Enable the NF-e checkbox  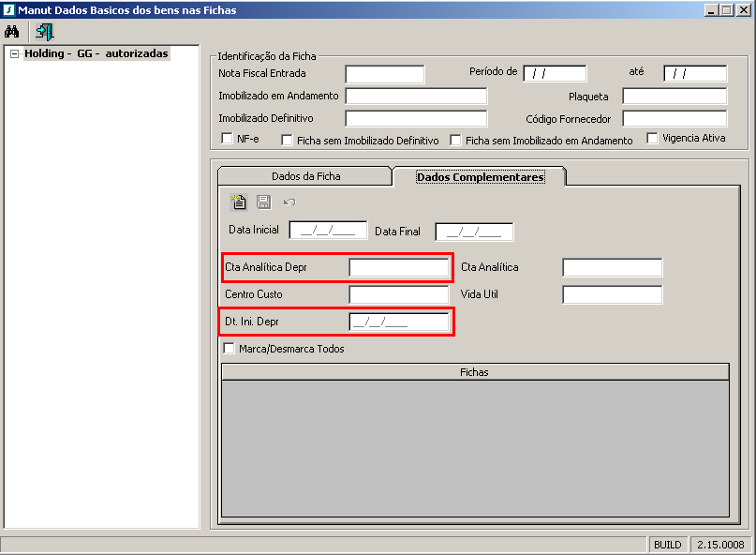(x=227, y=139)
